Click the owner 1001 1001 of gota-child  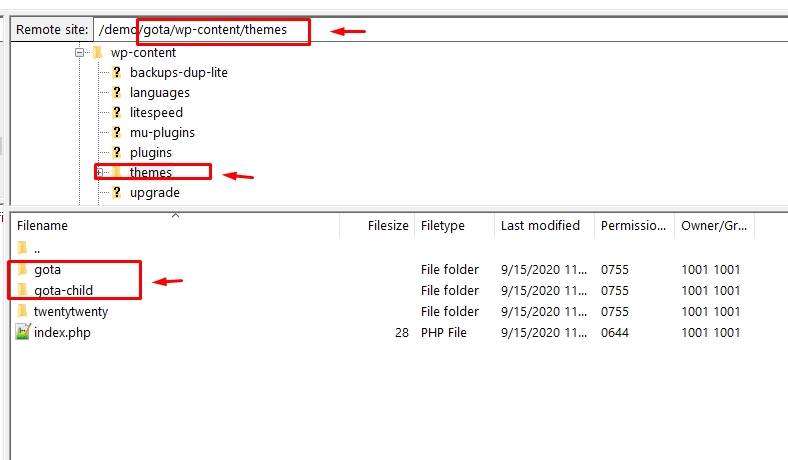711,291
